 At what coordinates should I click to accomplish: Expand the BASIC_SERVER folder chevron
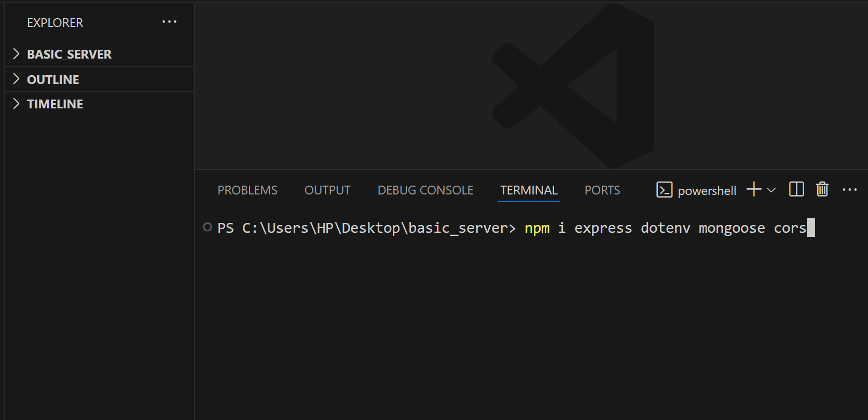coord(16,54)
